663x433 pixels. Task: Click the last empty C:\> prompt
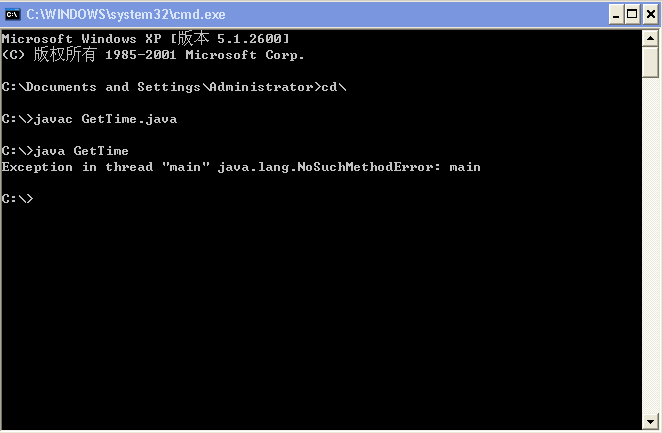point(18,199)
